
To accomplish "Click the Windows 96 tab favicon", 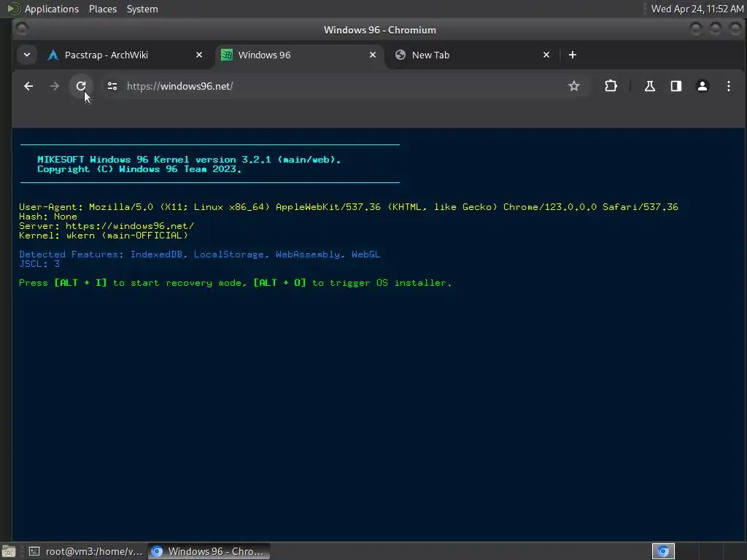I will (227, 55).
